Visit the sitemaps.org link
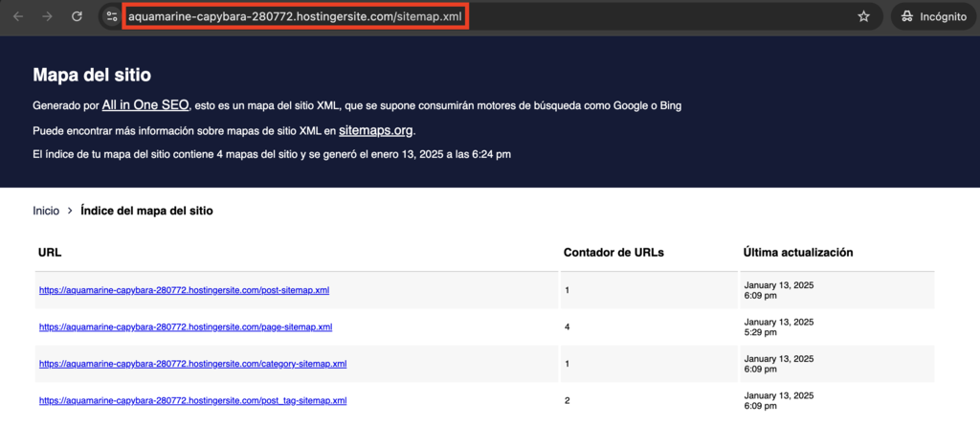Viewport: 980px width, 426px height. (x=376, y=130)
